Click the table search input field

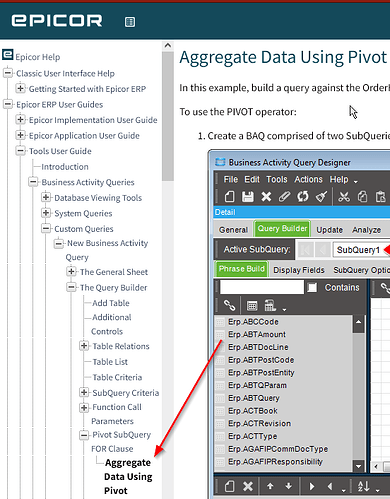coord(262,287)
